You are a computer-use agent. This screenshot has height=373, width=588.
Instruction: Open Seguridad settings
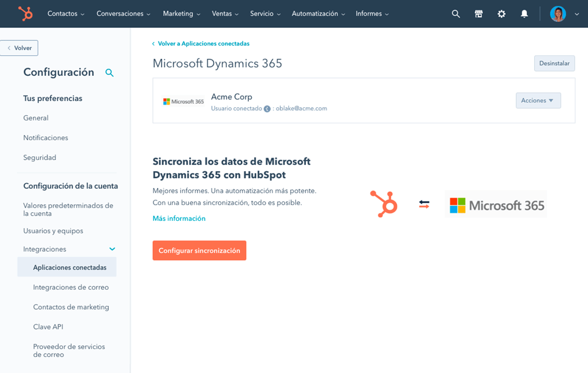(x=40, y=157)
